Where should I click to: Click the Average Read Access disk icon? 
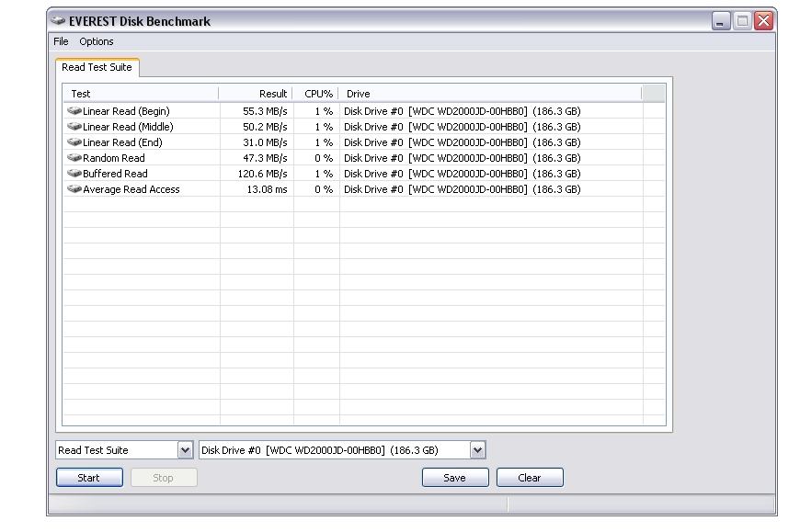click(74, 189)
